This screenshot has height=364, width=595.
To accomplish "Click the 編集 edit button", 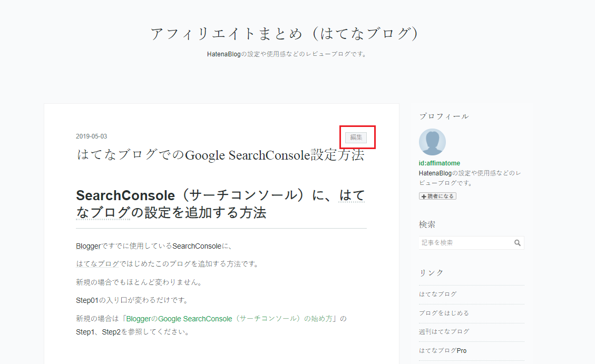I will tap(356, 137).
